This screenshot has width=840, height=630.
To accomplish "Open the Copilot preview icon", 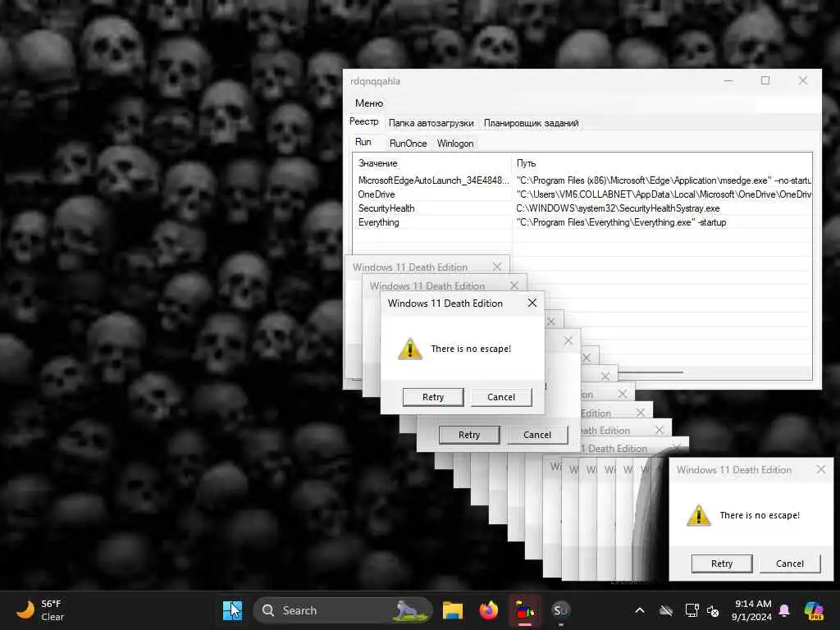I will [x=814, y=610].
